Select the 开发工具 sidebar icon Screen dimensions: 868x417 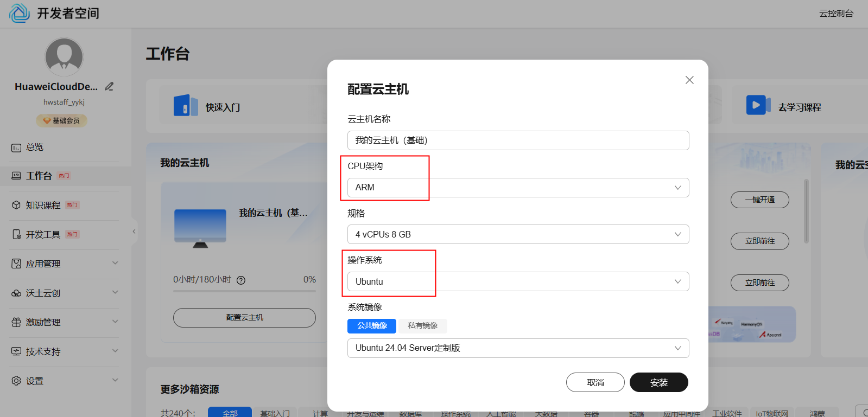point(16,234)
